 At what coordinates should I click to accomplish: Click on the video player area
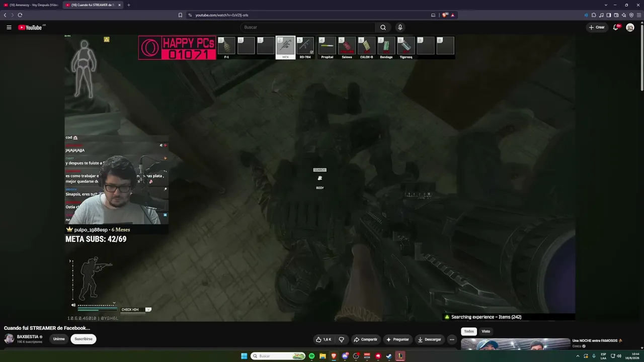(x=320, y=178)
